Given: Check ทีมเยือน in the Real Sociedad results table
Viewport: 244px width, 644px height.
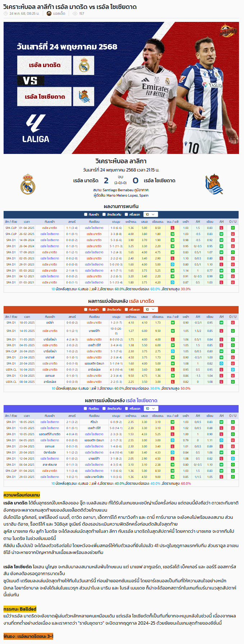Looking at the screenshot, I should (86, 409).
